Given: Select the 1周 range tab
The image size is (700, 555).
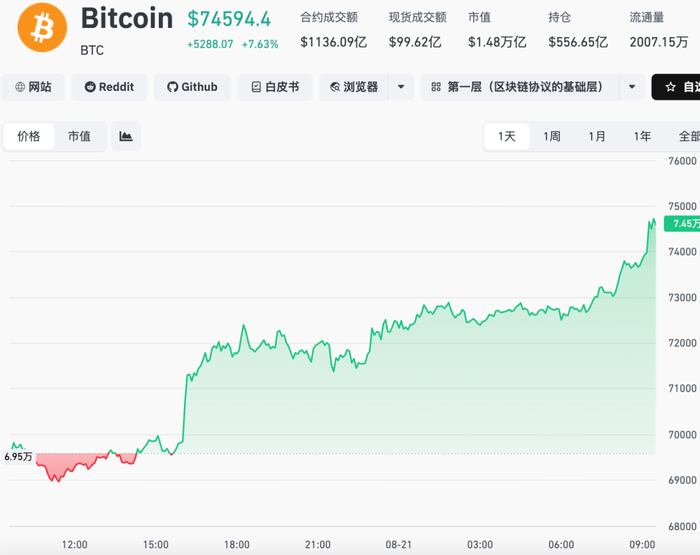Looking at the screenshot, I should coord(552,137).
